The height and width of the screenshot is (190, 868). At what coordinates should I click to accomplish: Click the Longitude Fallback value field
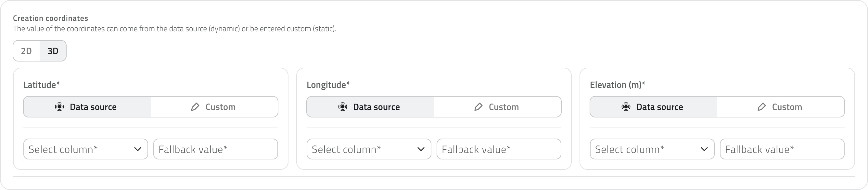(499, 149)
